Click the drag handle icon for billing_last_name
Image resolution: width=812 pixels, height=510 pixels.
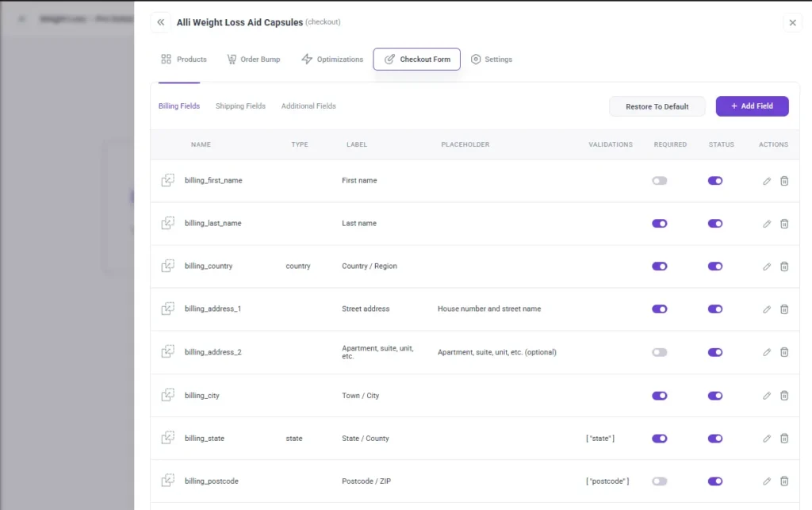[x=168, y=223]
